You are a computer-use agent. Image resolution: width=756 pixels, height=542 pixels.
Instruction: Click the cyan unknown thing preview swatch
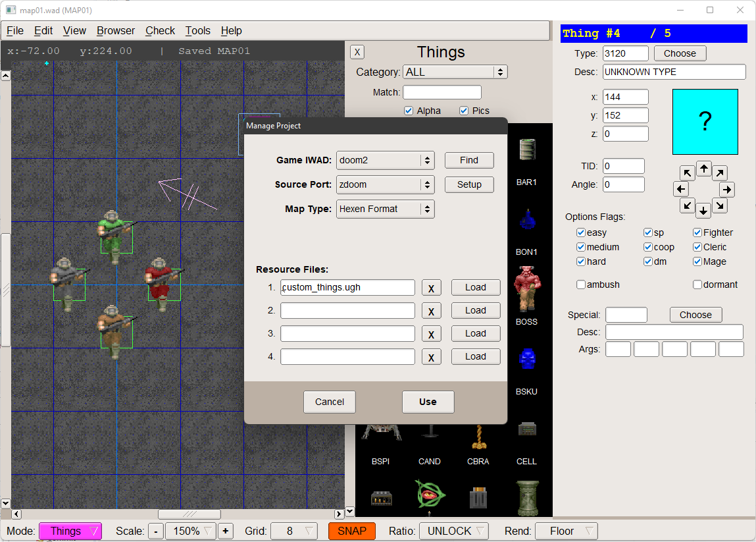[x=705, y=122]
